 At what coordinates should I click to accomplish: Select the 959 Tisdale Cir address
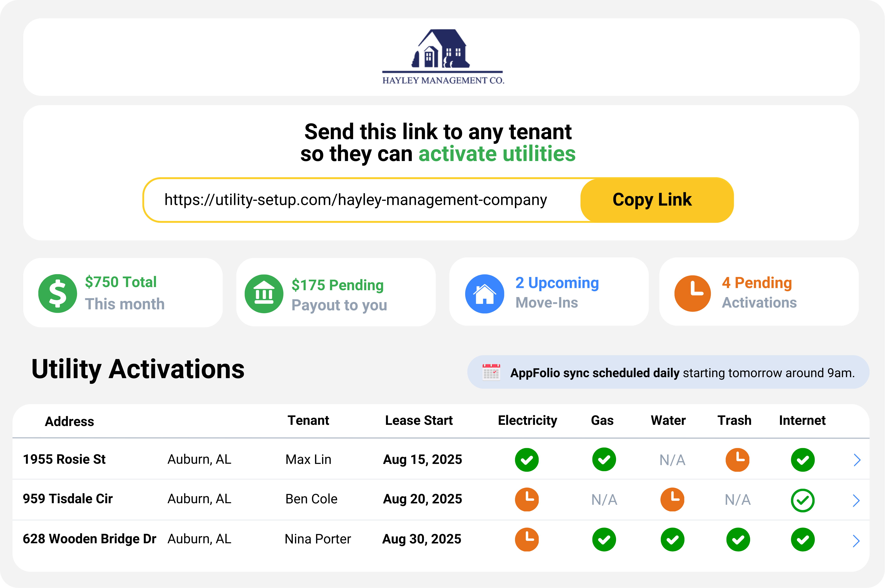[x=67, y=499]
